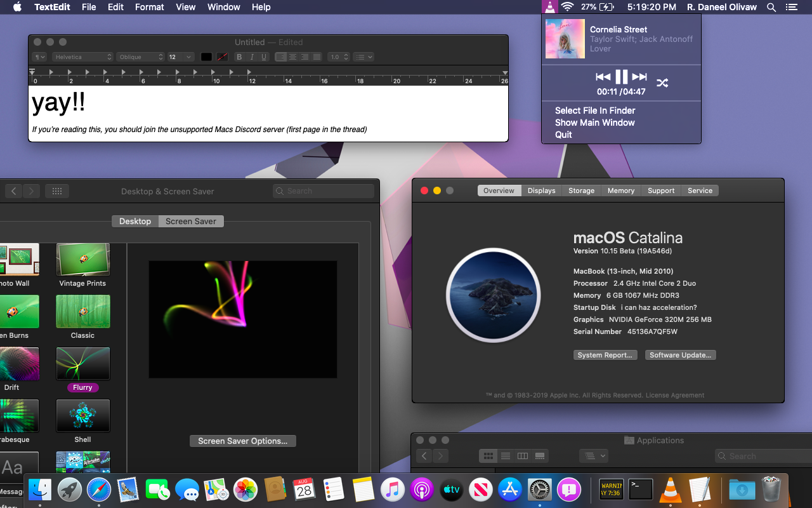The image size is (812, 508).
Task: Open News from the Dock
Action: (481, 489)
